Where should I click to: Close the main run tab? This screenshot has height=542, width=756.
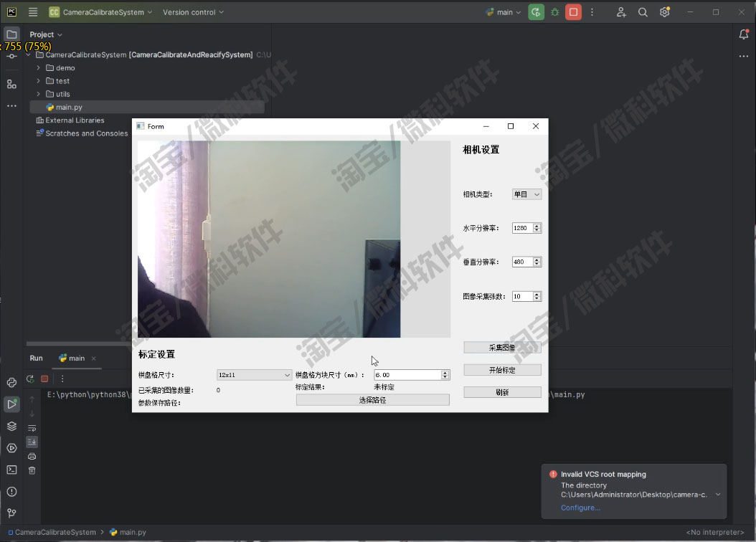93,358
